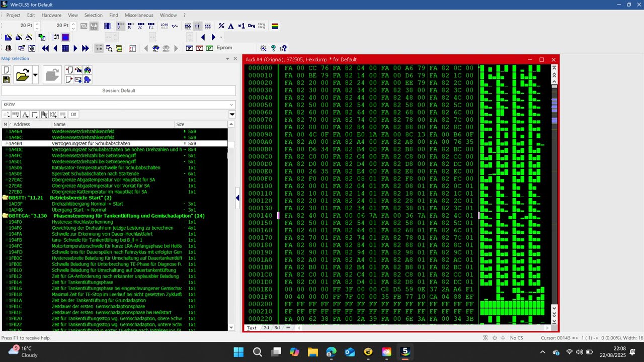Screen dimensions: 644x362
Task: Click the binoculars search icon
Action: tap(156, 48)
